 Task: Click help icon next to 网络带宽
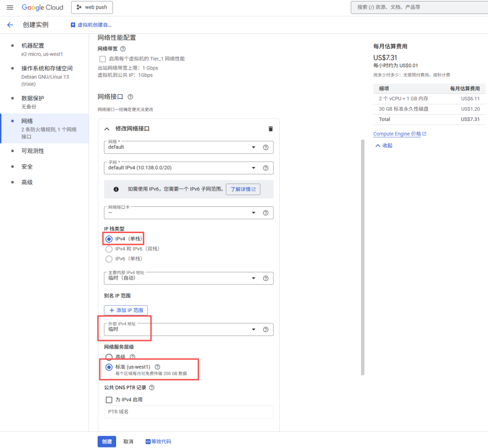[x=123, y=49]
